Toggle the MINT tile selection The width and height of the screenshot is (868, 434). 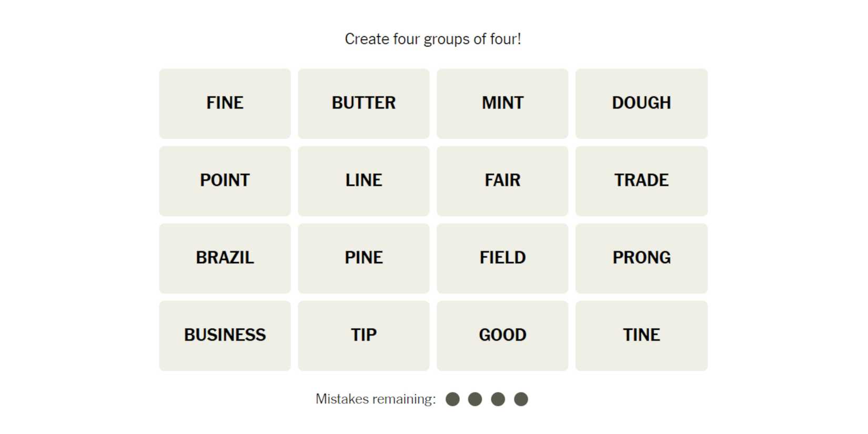[502, 103]
